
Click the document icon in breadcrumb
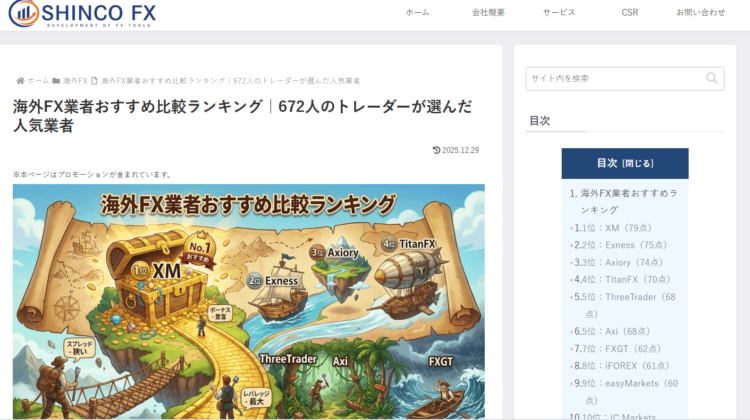coord(94,80)
